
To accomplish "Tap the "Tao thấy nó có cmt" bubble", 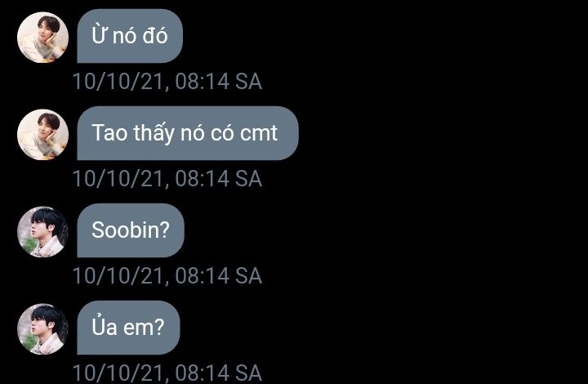I will tap(188, 133).
